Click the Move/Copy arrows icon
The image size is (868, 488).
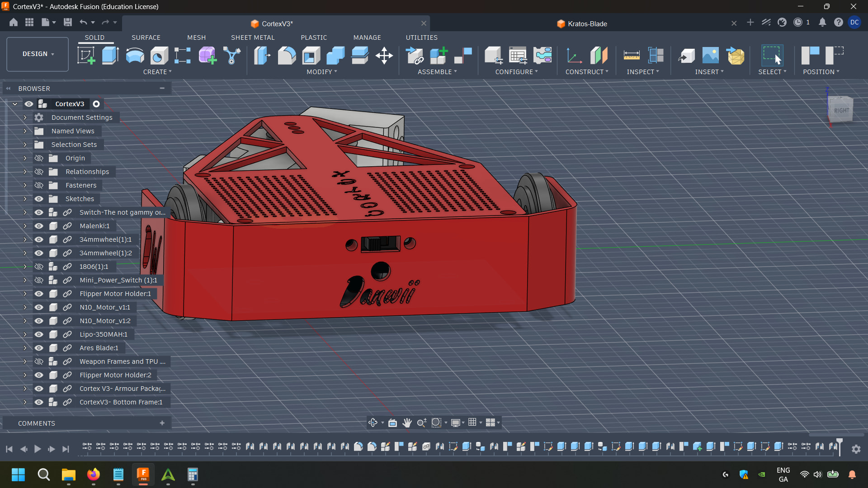(384, 56)
